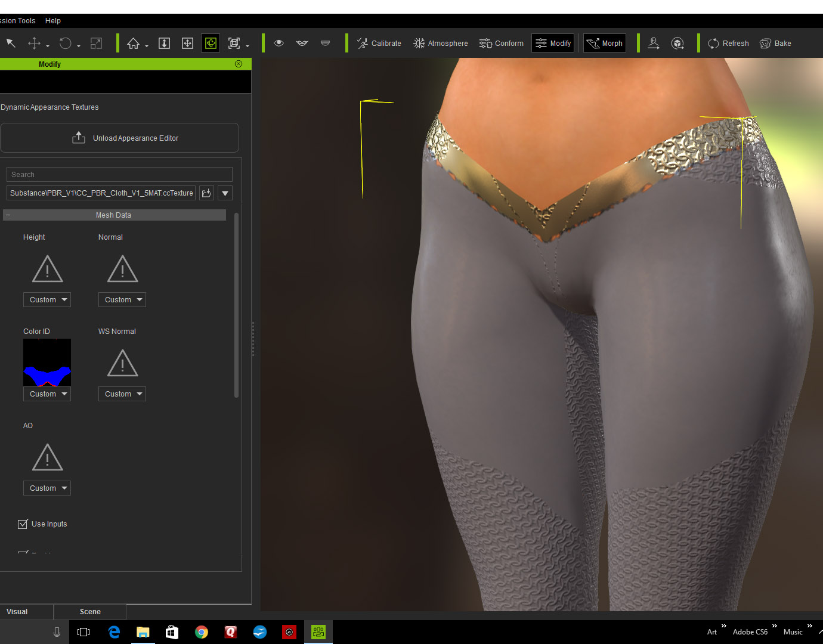Close the Modify panel with its X
The height and width of the screenshot is (644, 823).
pyautogui.click(x=239, y=64)
